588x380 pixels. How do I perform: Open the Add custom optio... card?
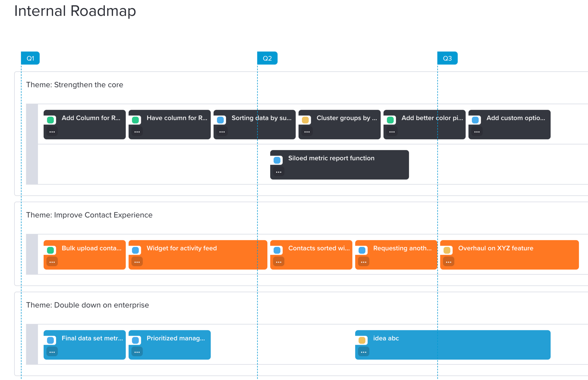(x=510, y=125)
